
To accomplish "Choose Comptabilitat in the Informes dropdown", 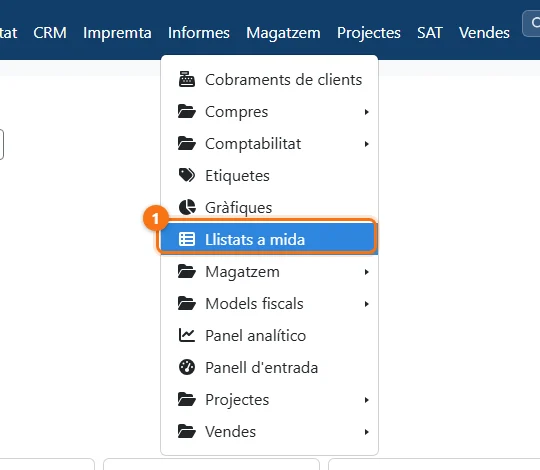I will pyautogui.click(x=269, y=144).
